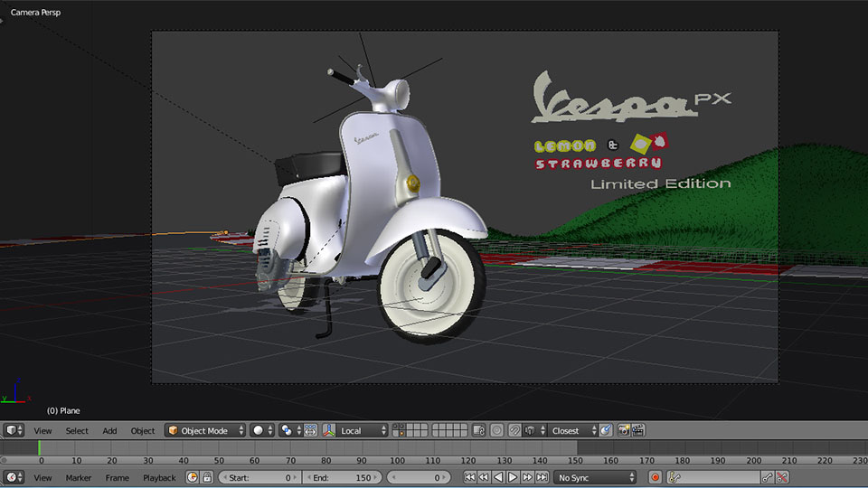This screenshot has width=868, height=488.
Task: Click the End frame field
Action: [342, 477]
